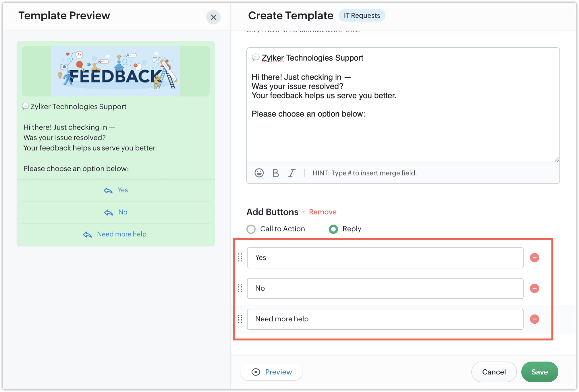The image size is (579, 392).
Task: Click the FEEDBACK banner image in the preview
Action: point(115,71)
